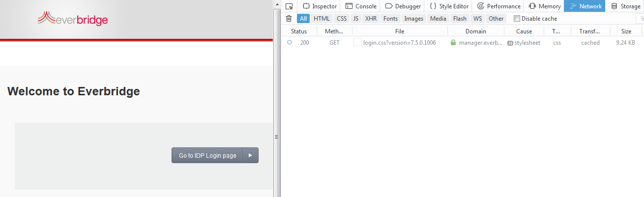The width and height of the screenshot is (644, 197).
Task: Click the status circle icon of login.css request
Action: coord(290,43)
